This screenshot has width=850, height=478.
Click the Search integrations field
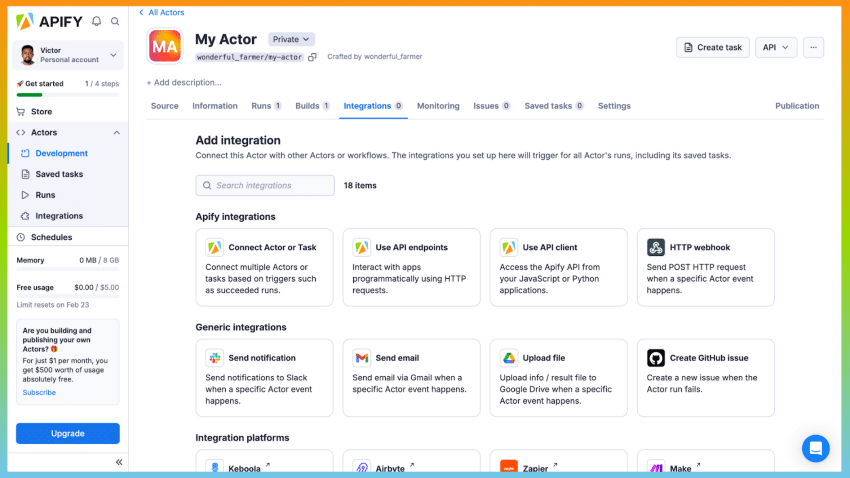(265, 185)
